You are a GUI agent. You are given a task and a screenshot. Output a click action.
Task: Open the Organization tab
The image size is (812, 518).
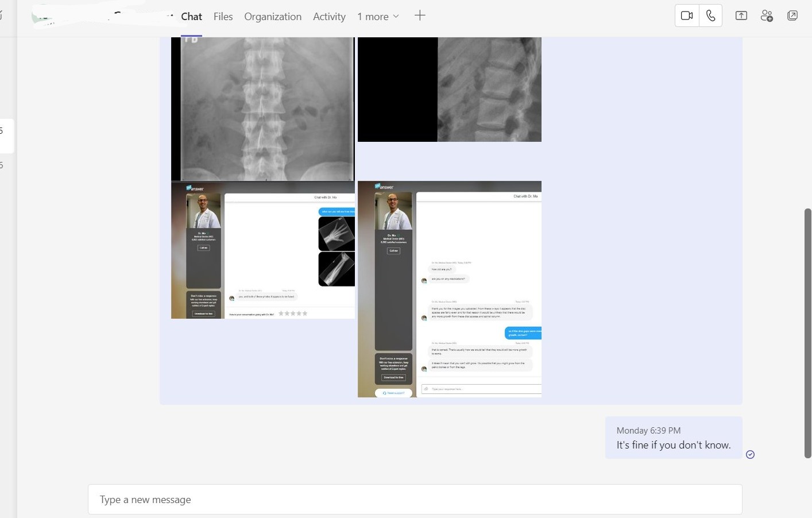click(273, 17)
